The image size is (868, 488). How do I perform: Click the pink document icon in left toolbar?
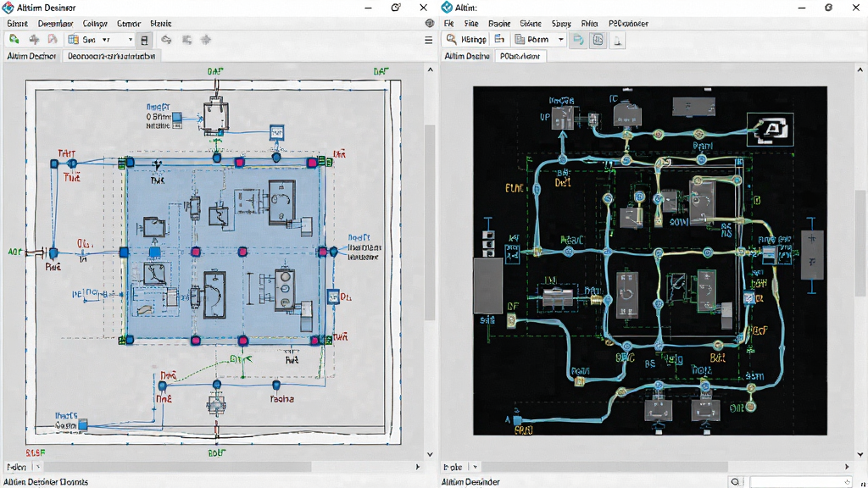pyautogui.click(x=53, y=39)
